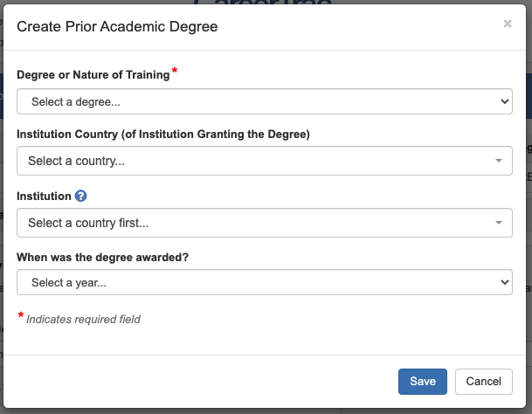This screenshot has height=414, width=532.
Task: Click the Institution help question mark icon
Action: [x=81, y=197]
